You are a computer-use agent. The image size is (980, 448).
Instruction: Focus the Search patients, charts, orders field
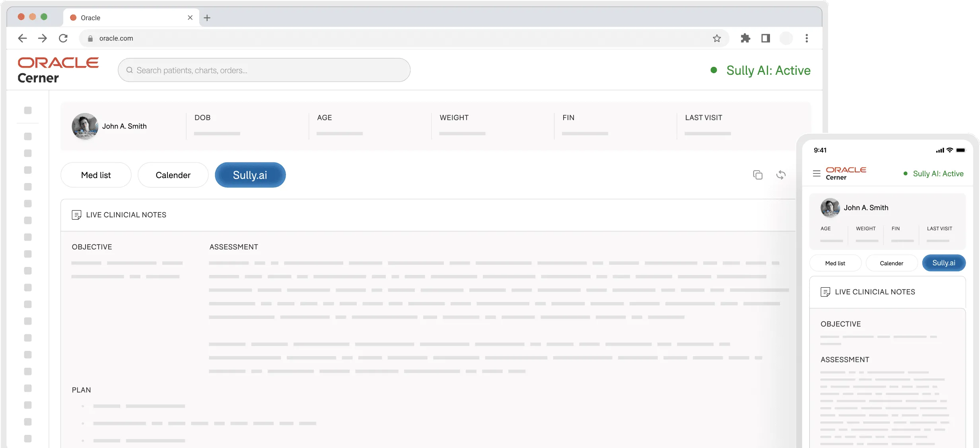pos(264,70)
